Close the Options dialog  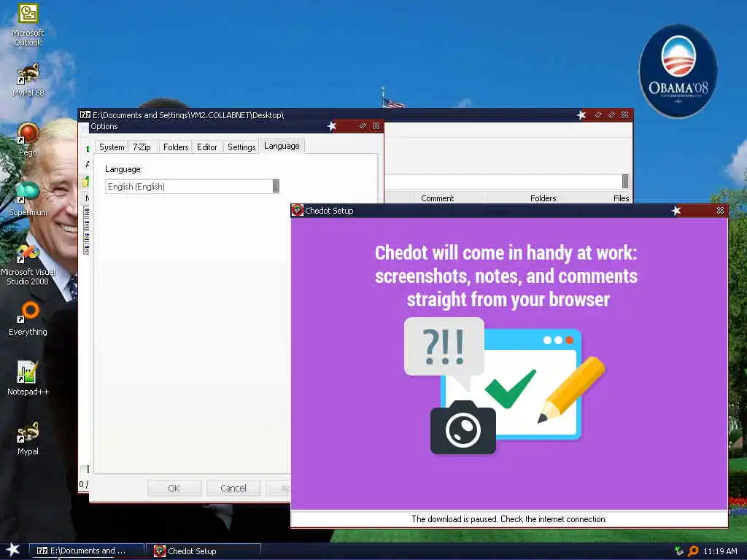[x=376, y=126]
